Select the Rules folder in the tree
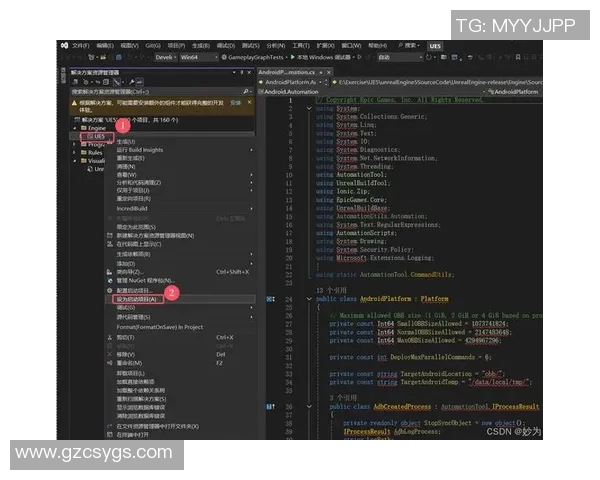Screen dimensions: 600x480 (92, 153)
